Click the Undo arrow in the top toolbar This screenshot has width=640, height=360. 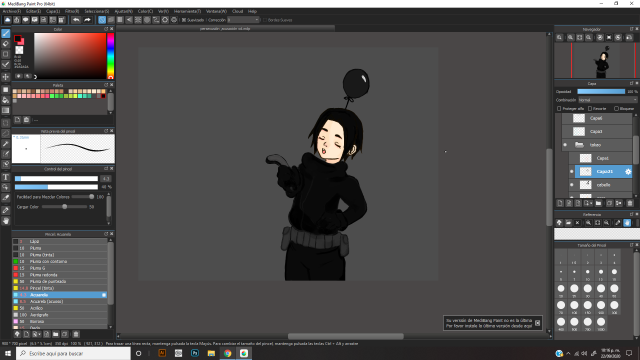point(76,20)
